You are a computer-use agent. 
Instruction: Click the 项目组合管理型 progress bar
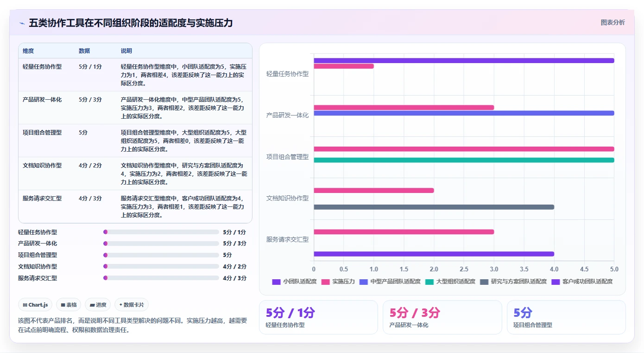tap(161, 255)
